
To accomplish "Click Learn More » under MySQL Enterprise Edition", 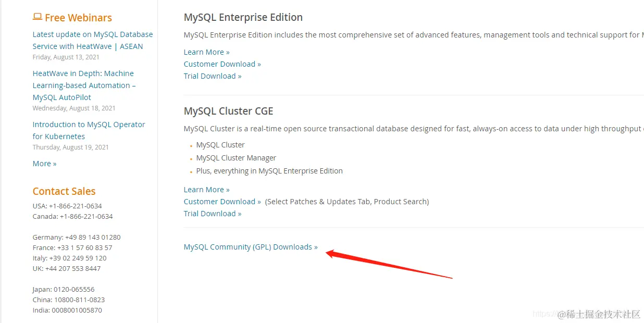I will 206,52.
